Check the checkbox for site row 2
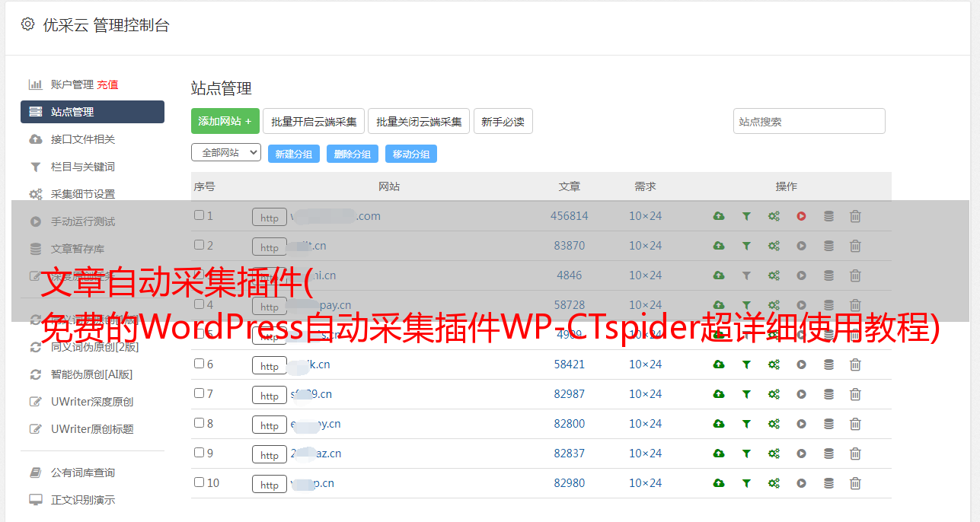This screenshot has width=980, height=522. (x=199, y=245)
